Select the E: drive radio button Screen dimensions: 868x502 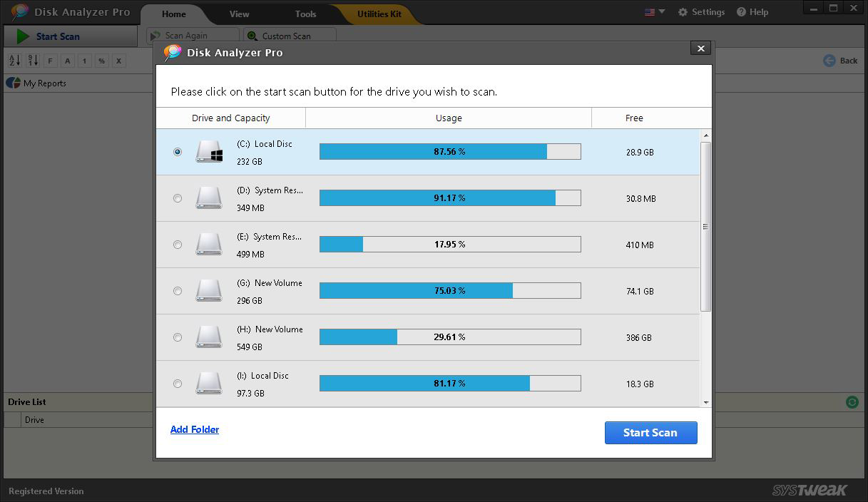coord(178,245)
